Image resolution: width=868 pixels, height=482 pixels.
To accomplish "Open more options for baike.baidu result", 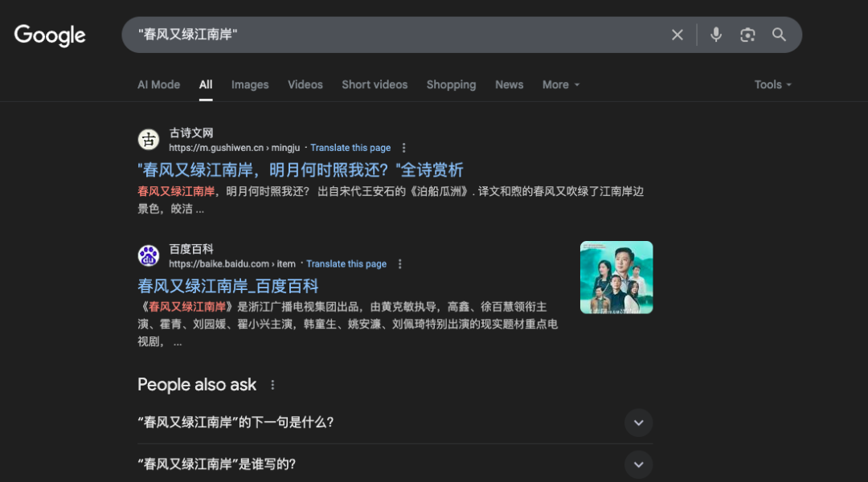I will click(x=399, y=264).
